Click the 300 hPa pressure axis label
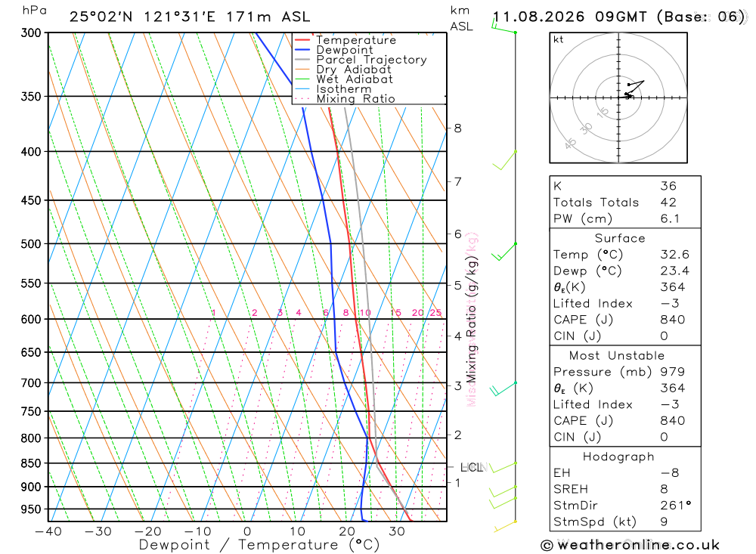756x554 pixels. tap(31, 32)
